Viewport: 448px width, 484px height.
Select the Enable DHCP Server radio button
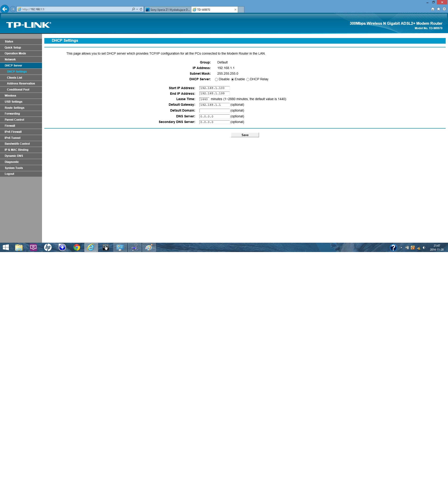click(x=232, y=80)
